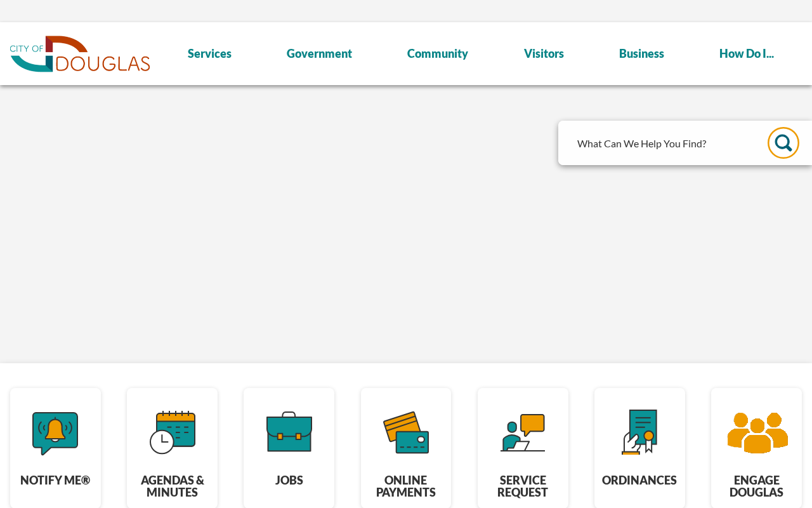The height and width of the screenshot is (508, 812).
Task: Click the magnifying glass search button
Action: pyautogui.click(x=783, y=143)
